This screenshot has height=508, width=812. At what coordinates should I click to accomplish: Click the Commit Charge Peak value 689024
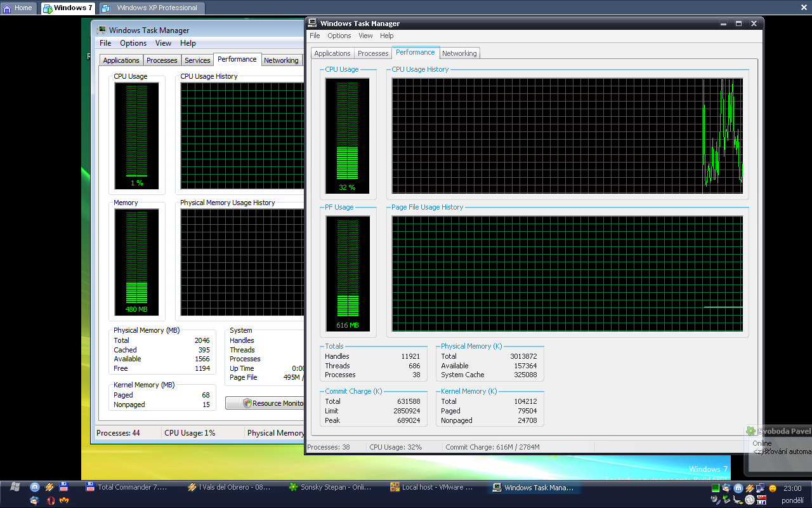point(407,420)
